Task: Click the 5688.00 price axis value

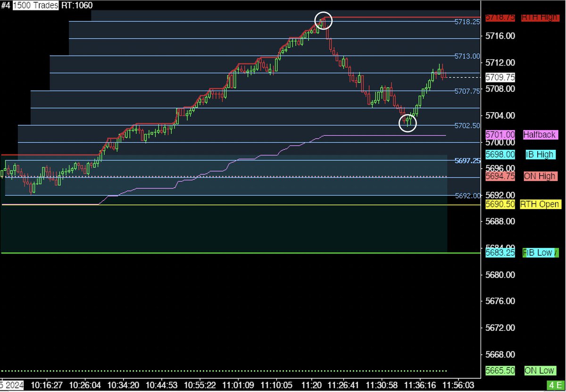Action: 500,221
